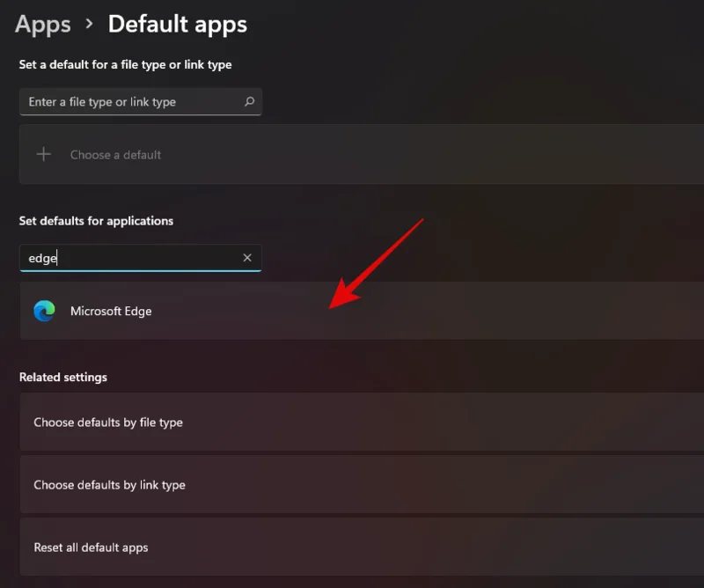Open Choose defaults by link type

point(108,485)
